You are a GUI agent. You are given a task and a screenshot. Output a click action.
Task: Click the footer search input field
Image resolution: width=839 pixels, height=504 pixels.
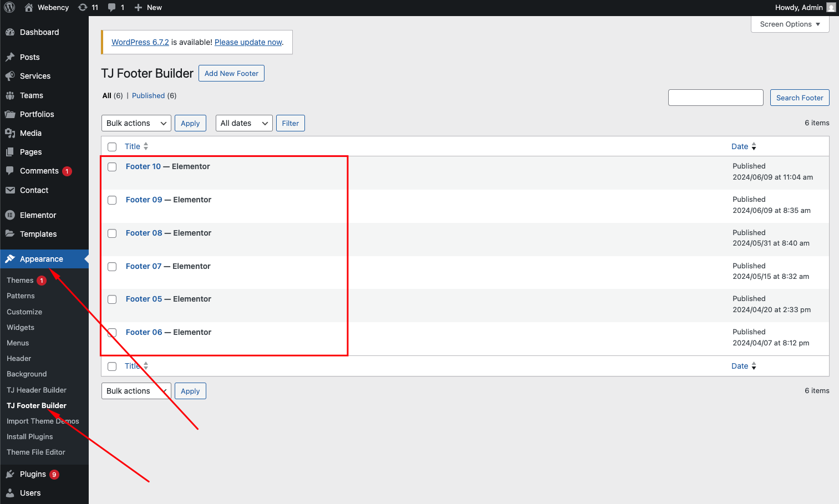point(716,98)
